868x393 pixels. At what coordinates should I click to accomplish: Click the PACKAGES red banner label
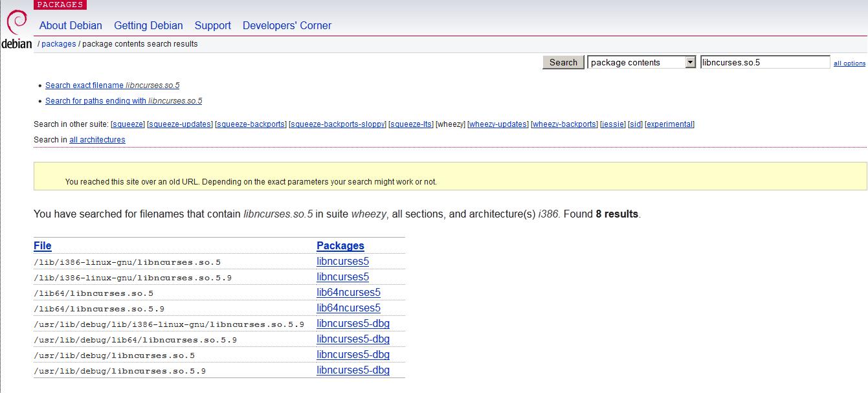pos(60,5)
